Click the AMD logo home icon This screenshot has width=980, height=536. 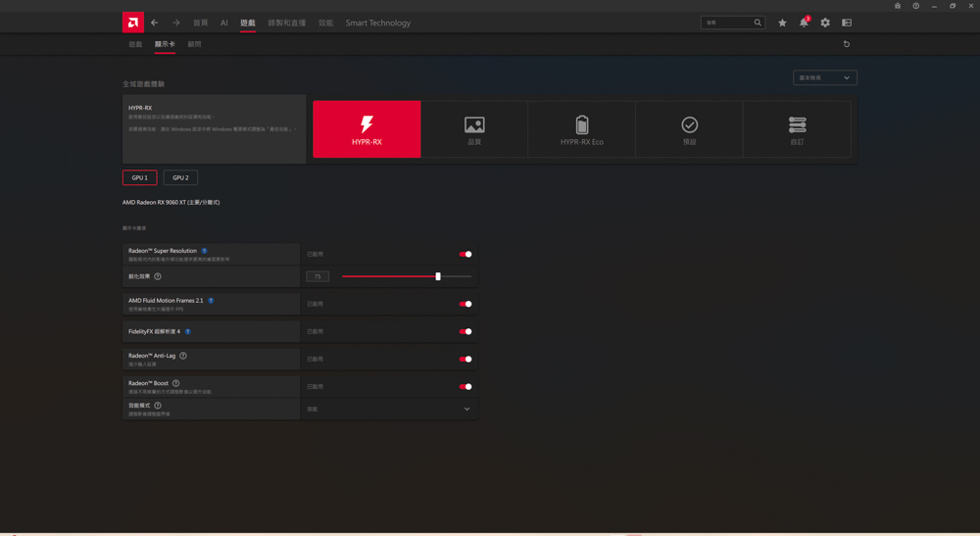click(x=132, y=23)
